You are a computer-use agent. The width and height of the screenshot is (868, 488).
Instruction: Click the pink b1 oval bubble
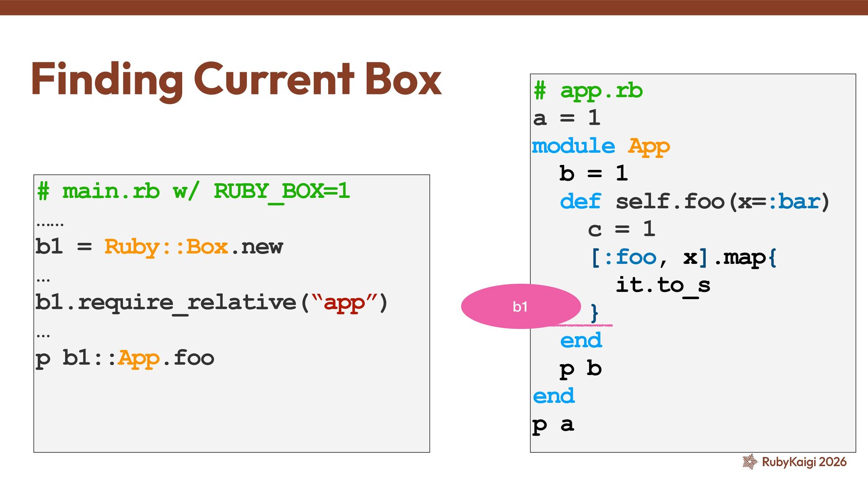click(520, 306)
